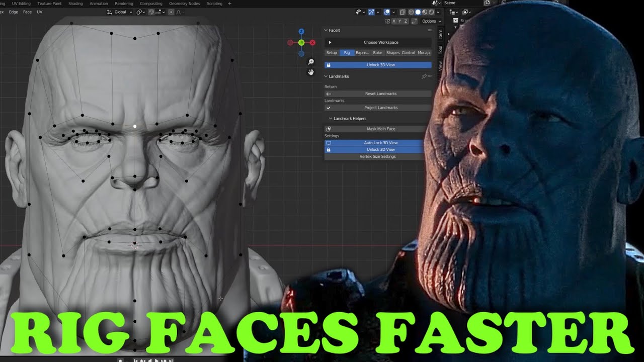Toggle viewport overlays
This screenshot has width=644, height=362.
point(387,12)
